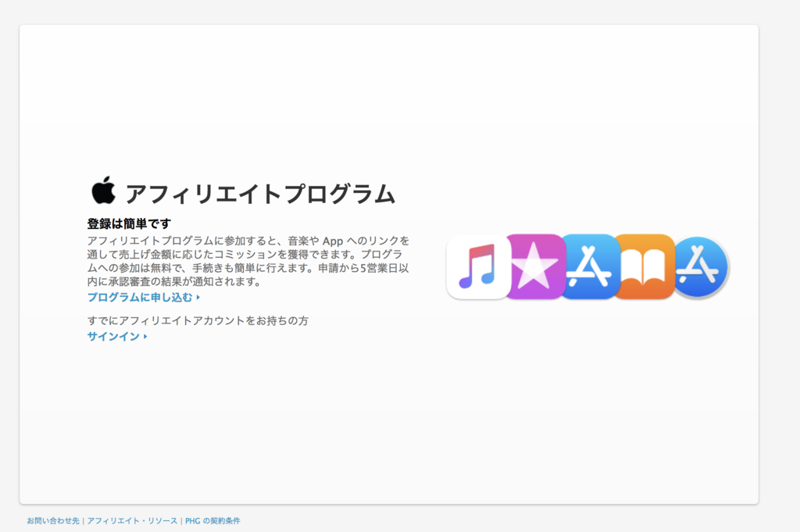Click the text すでにアフィリエイトアカウントをお持ちの方
This screenshot has height=532, width=800.
click(198, 321)
